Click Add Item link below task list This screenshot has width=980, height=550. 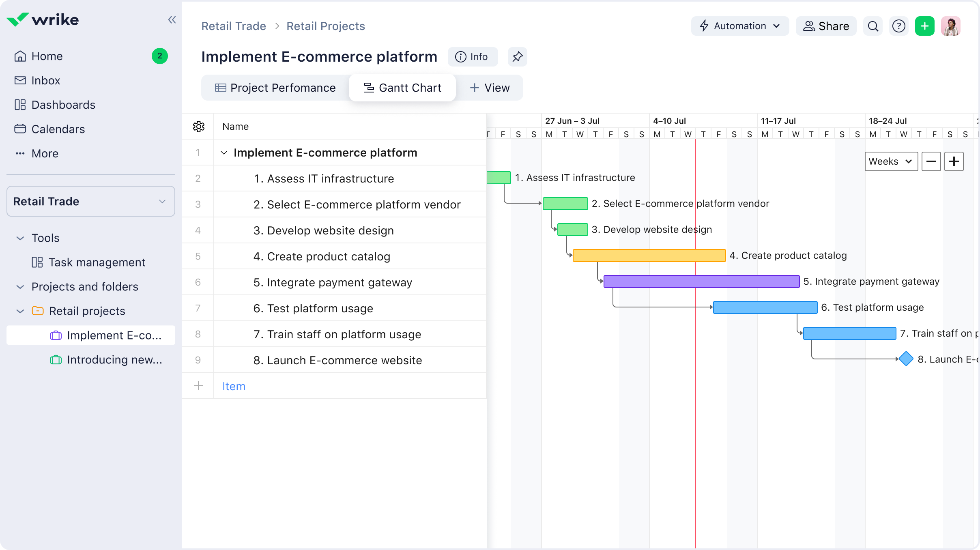pos(234,387)
